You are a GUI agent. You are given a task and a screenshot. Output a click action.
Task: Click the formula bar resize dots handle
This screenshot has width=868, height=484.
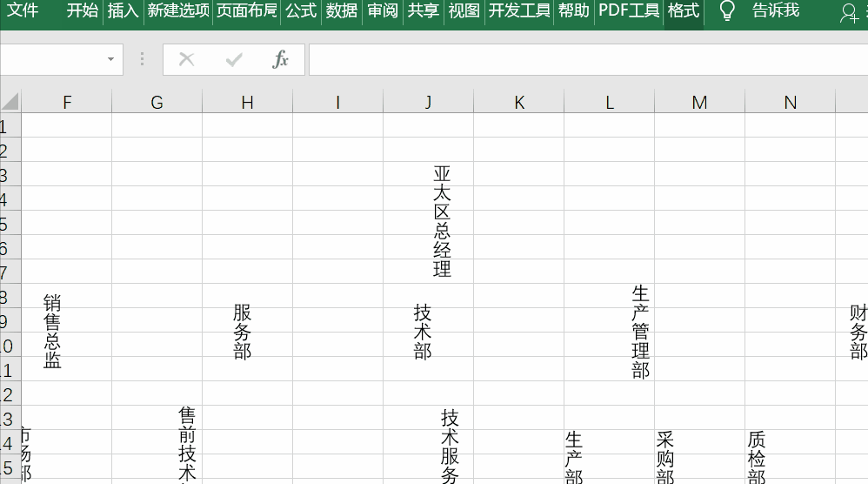[x=143, y=59]
